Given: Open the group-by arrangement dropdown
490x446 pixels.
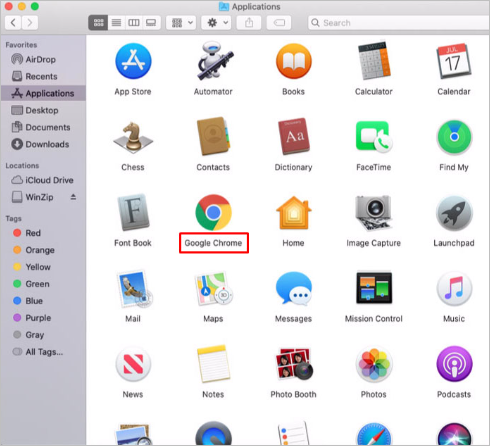Looking at the screenshot, I should [181, 23].
